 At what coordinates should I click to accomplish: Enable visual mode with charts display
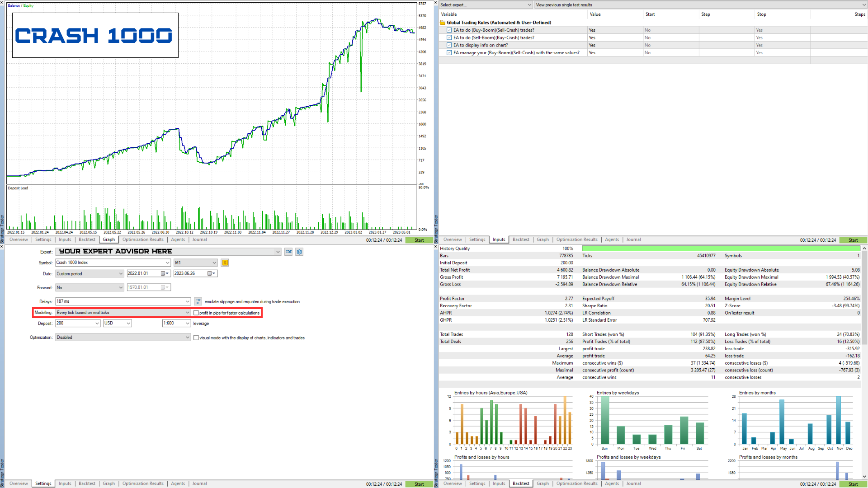pos(196,338)
